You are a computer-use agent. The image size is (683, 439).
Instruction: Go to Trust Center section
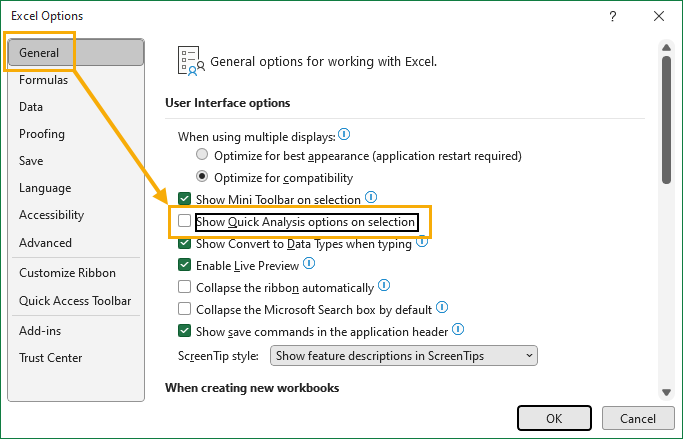pyautogui.click(x=51, y=358)
